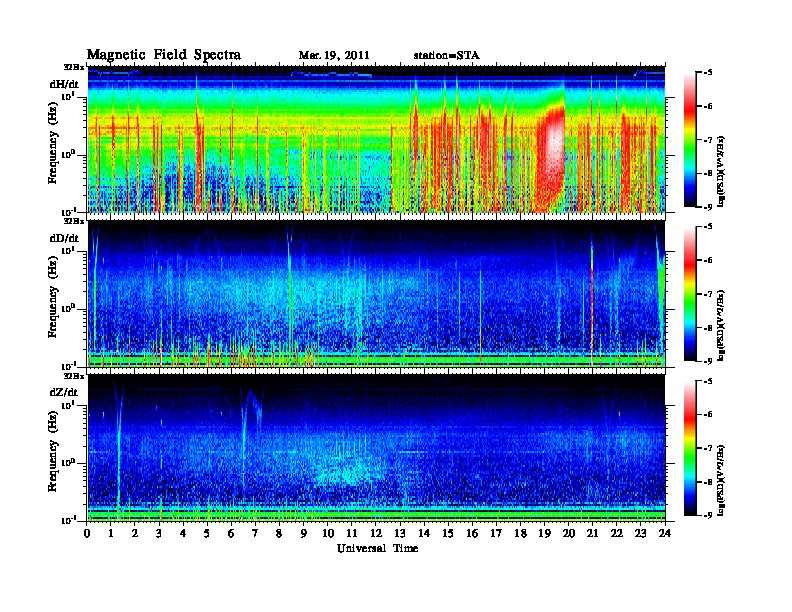Click the dD/dt panel label
This screenshot has width=792, height=612.
click(x=64, y=238)
